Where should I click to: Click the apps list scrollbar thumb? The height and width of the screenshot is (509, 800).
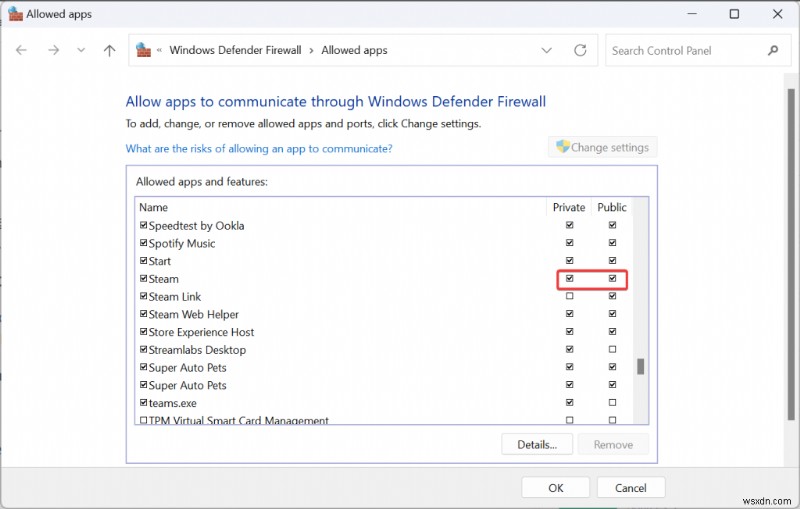(641, 366)
